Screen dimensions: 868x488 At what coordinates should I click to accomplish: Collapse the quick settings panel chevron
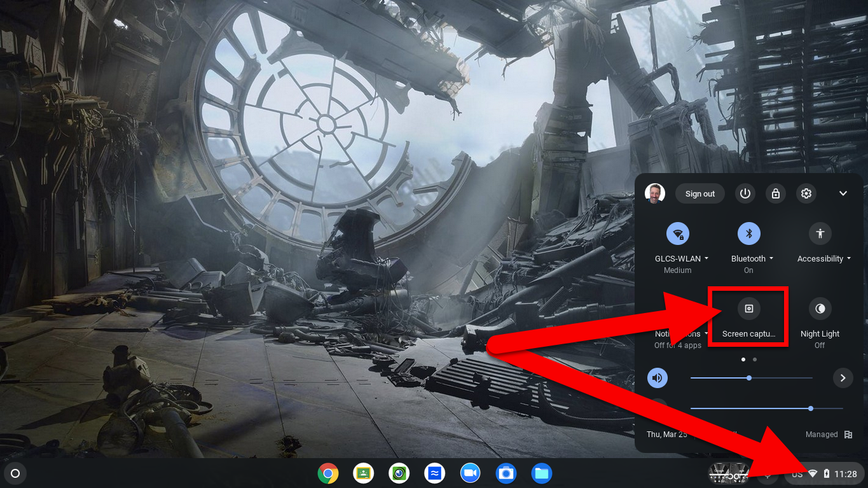coord(843,193)
